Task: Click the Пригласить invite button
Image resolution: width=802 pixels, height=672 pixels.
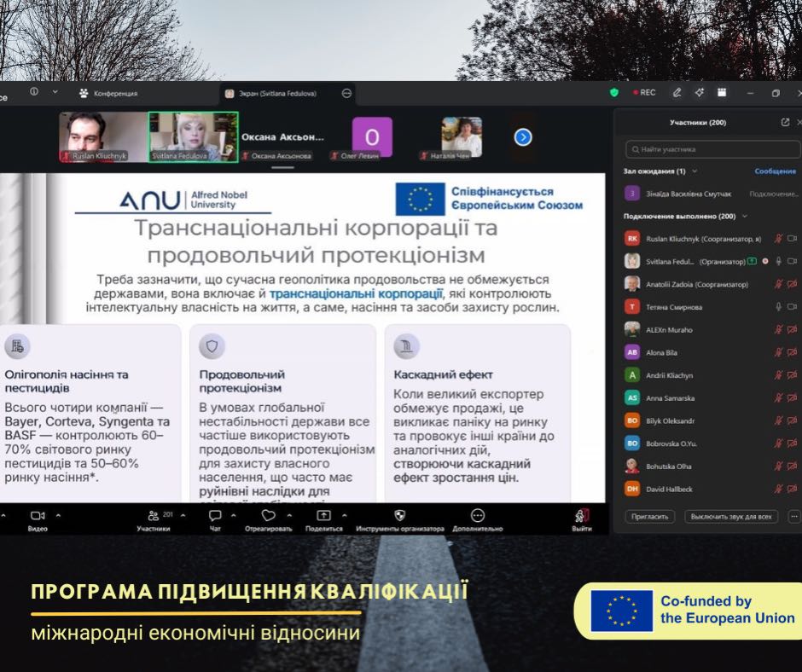Action: [651, 516]
